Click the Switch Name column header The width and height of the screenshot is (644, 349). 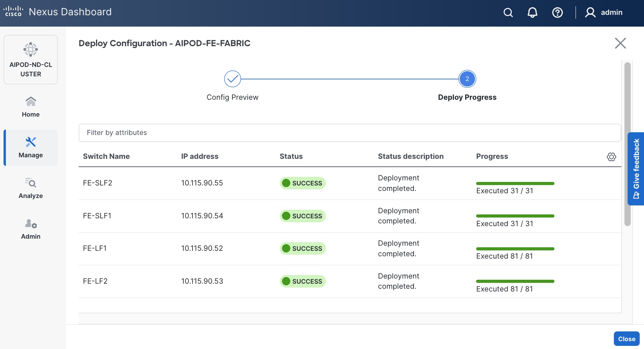[106, 157]
